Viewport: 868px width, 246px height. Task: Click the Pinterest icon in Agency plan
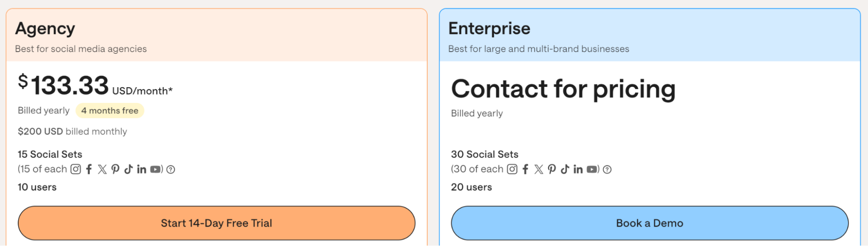(x=115, y=169)
